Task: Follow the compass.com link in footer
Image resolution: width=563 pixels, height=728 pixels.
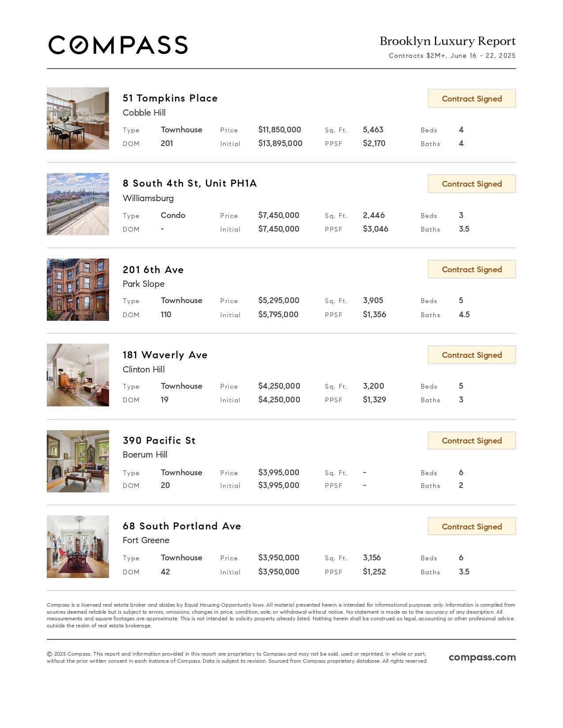Action: tap(482, 657)
